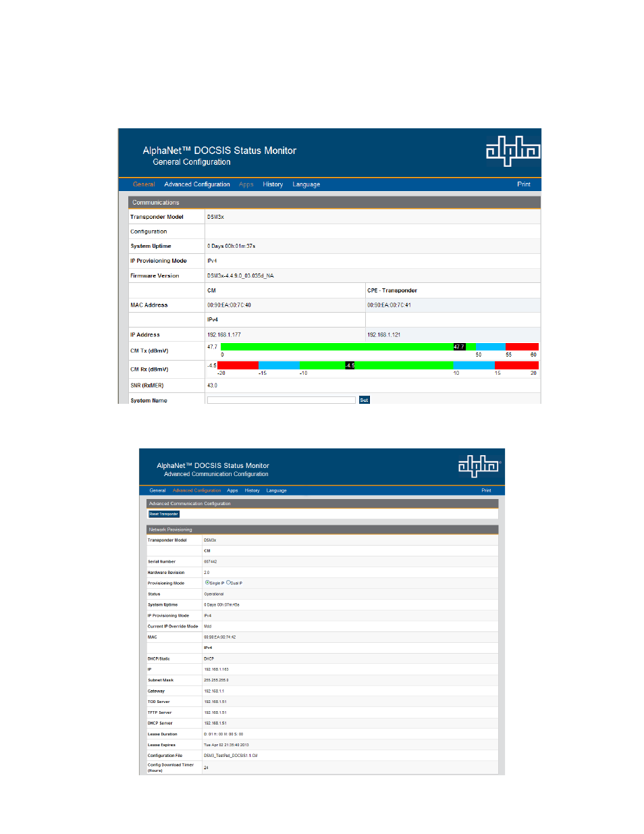Click the Config Download Timer value 24
The height and width of the screenshot is (834, 644).
[x=206, y=767]
